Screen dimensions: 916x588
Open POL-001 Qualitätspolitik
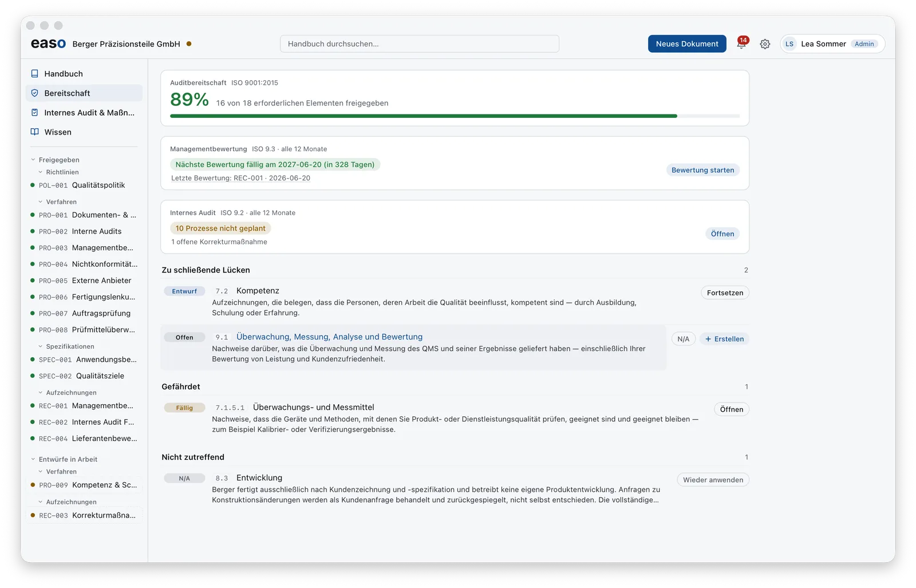tap(84, 185)
